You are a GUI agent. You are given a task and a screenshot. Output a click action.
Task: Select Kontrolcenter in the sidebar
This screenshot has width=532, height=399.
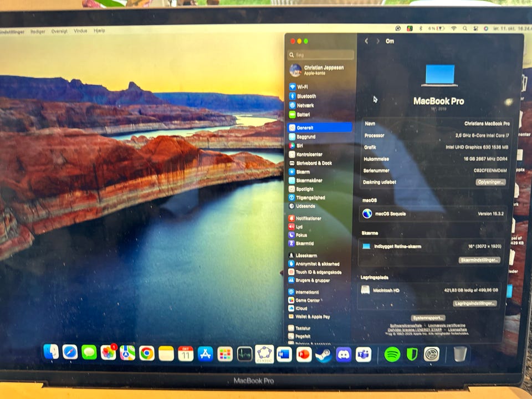(x=305, y=154)
